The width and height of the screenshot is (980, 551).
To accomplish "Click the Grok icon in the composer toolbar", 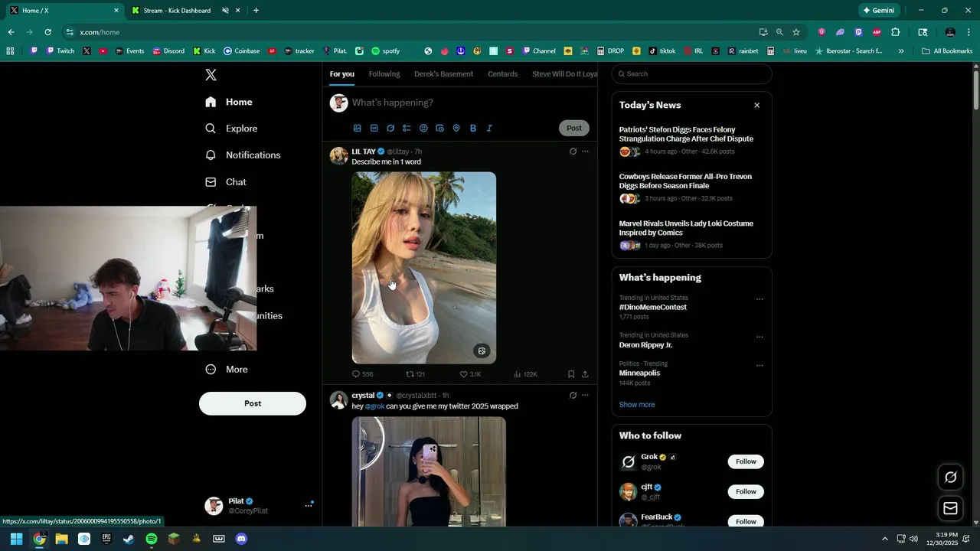I will coord(390,128).
